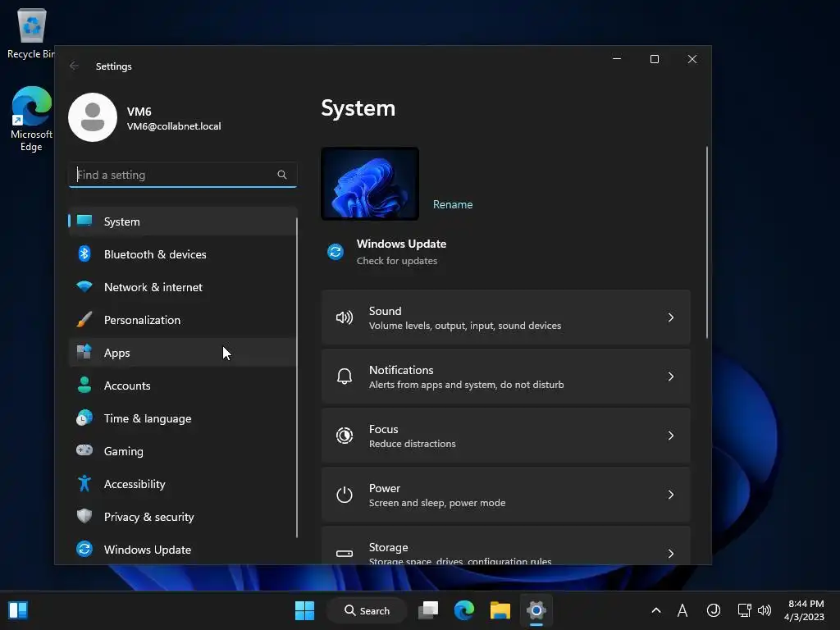The height and width of the screenshot is (630, 840).
Task: Click the System monitor icon in sidebar
Action: 84,221
